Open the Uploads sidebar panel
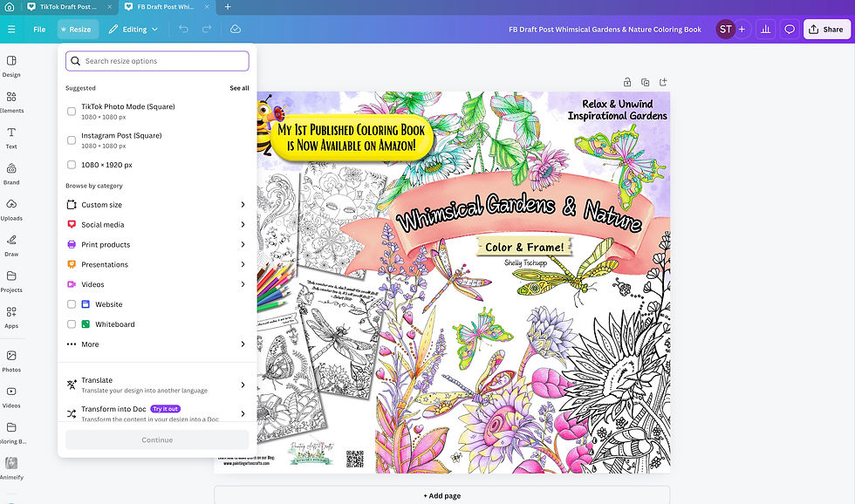Image resolution: width=855 pixels, height=504 pixels. (x=10, y=210)
